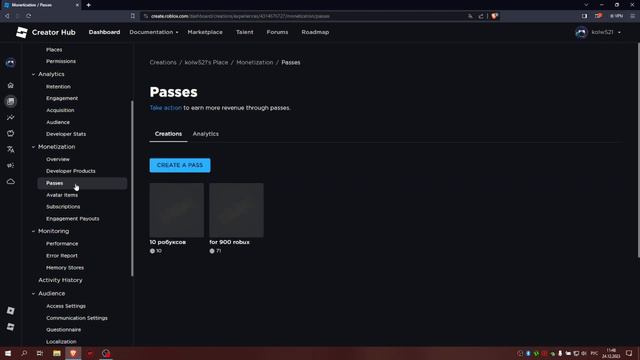Viewport: 640px width, 360px height.
Task: Open Retention under Analytics
Action: coord(58,87)
